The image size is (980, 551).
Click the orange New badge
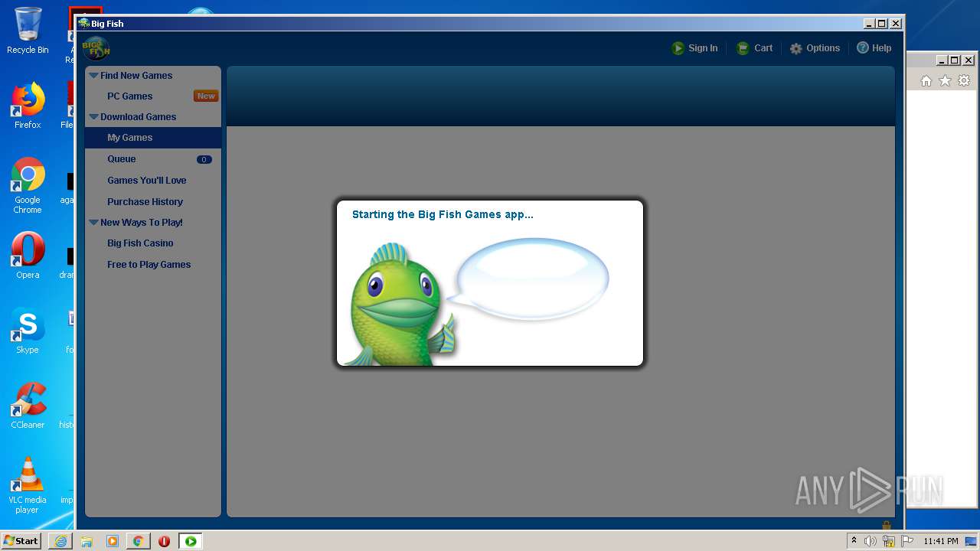tap(206, 96)
